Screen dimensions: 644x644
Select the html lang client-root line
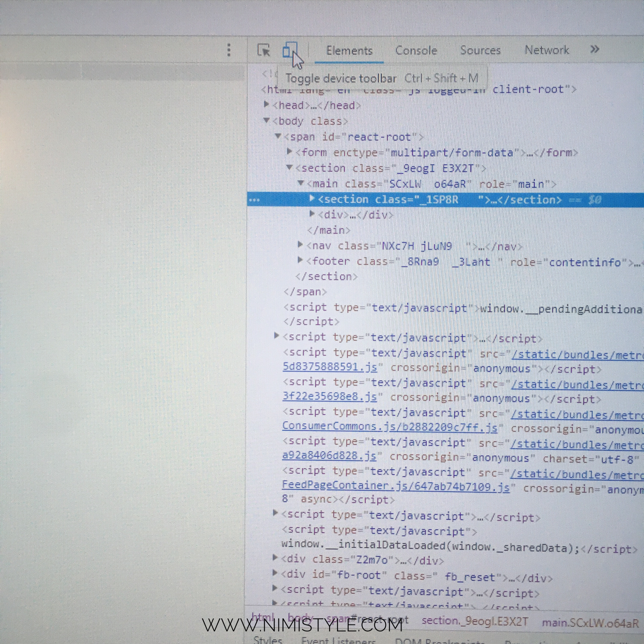(419, 90)
